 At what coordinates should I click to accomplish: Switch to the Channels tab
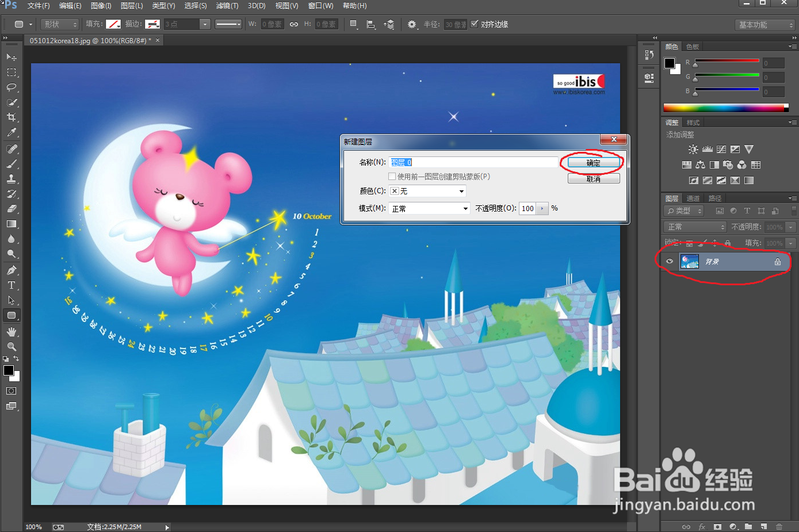[693, 198]
